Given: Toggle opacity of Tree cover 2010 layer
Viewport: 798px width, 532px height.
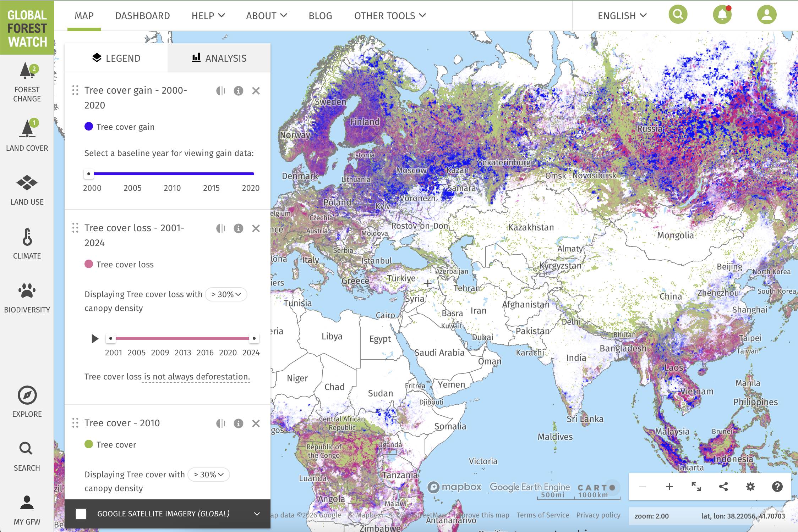Looking at the screenshot, I should pos(220,423).
